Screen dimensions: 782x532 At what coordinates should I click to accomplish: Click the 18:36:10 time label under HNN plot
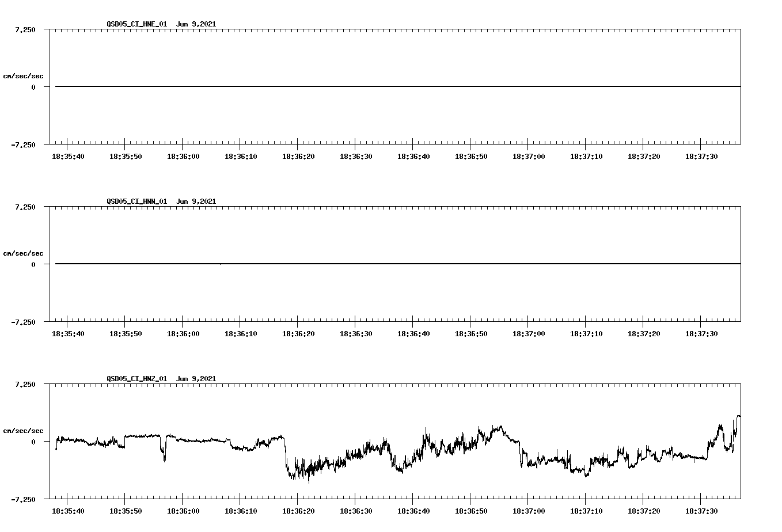coord(241,334)
